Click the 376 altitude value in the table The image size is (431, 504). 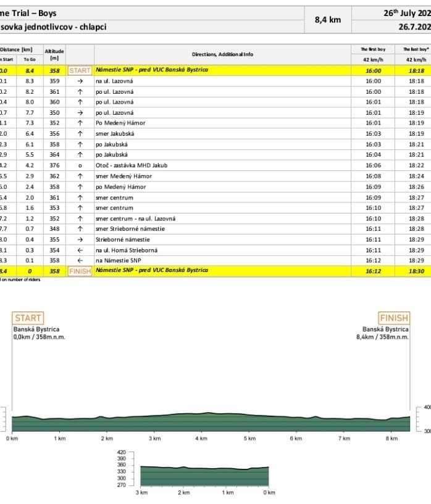(x=54, y=165)
